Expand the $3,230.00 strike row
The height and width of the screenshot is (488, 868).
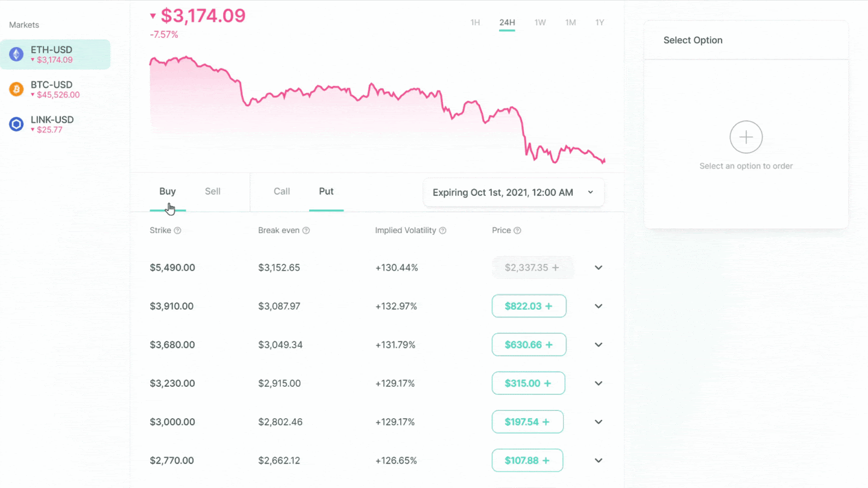coord(599,383)
